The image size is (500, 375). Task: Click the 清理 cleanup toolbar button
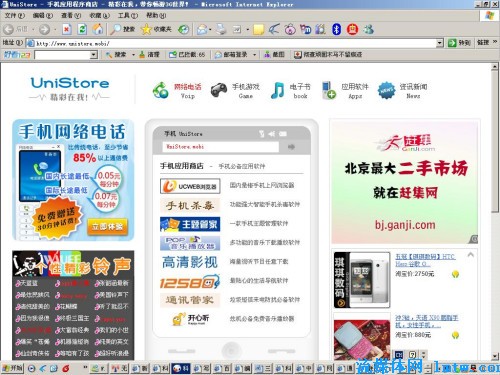149,55
